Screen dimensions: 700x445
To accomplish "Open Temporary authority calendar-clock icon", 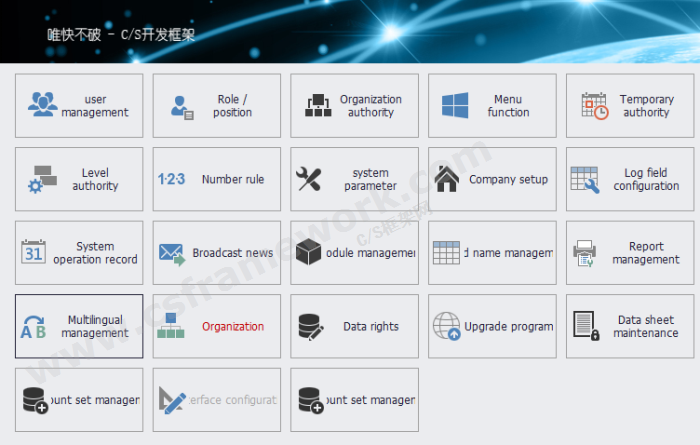I will (x=594, y=106).
